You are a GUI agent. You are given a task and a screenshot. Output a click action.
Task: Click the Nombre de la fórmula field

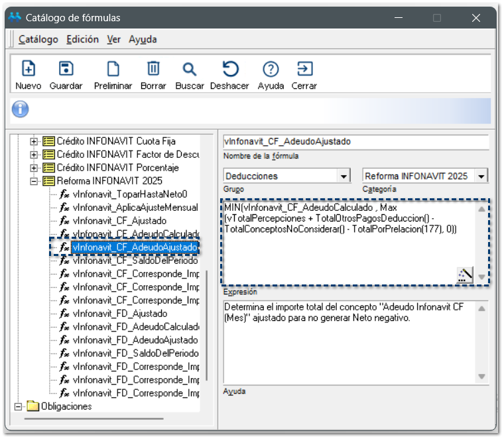coord(355,142)
